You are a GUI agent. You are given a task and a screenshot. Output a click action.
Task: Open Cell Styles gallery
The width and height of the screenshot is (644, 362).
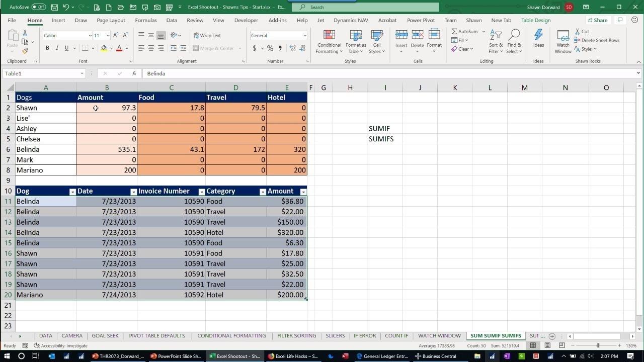click(x=376, y=41)
